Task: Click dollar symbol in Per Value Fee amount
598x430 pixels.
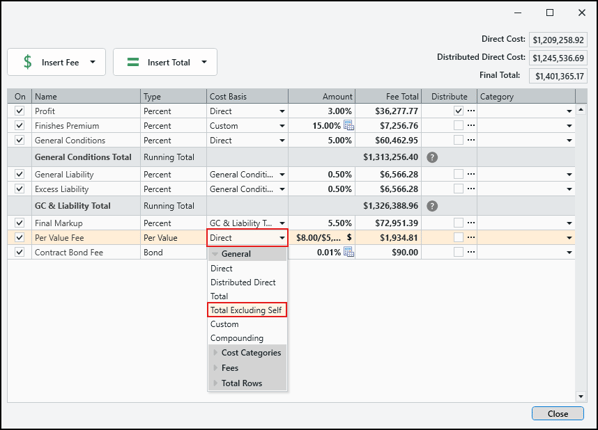Action: 349,238
